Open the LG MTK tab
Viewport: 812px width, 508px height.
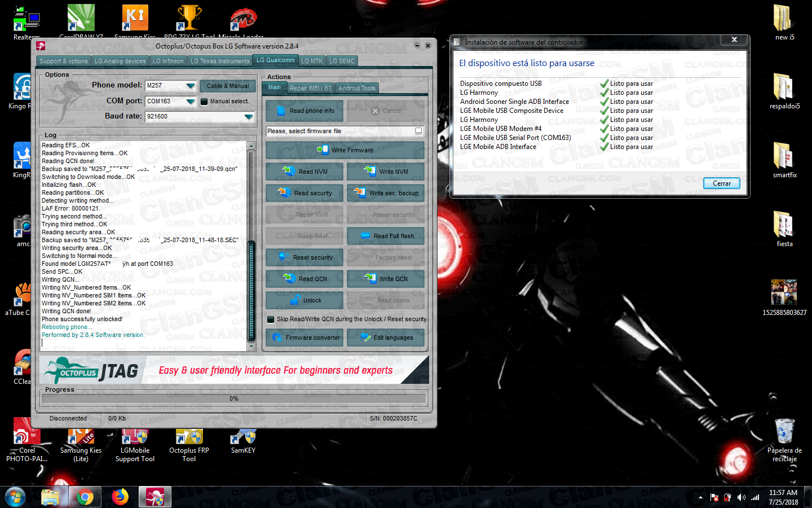312,61
